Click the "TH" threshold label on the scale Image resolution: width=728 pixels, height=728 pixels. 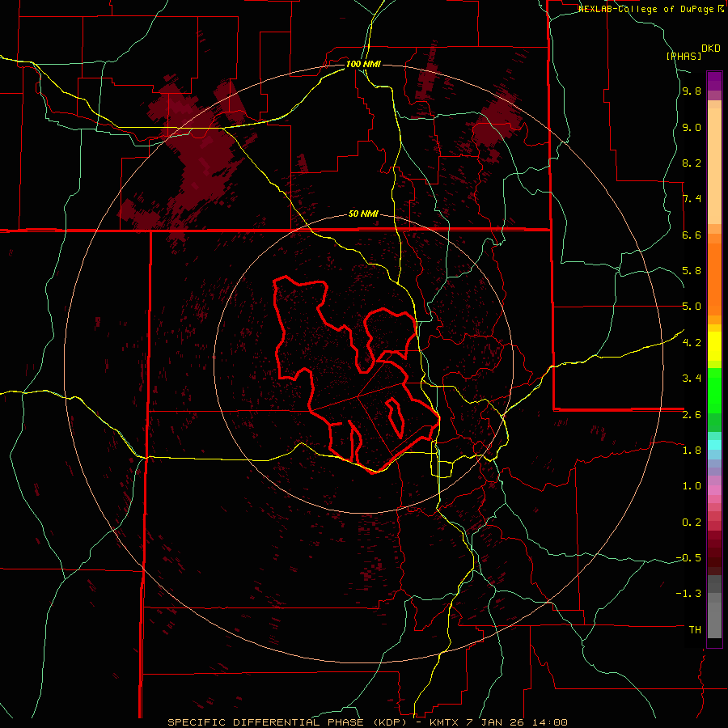coord(695,629)
